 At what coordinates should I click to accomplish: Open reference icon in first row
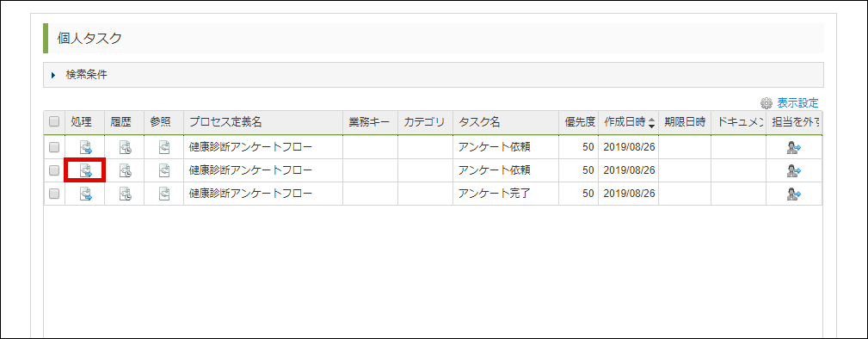point(164,147)
